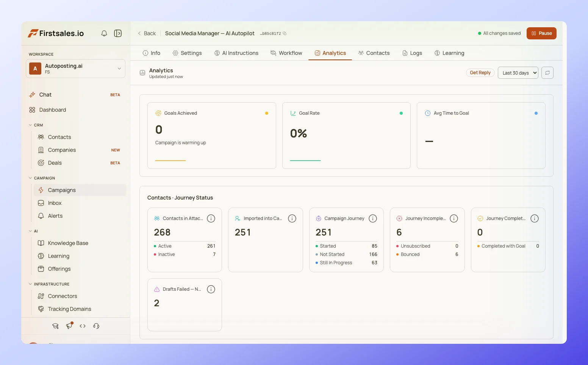Show info for Campaign Journey card
The width and height of the screenshot is (588, 365).
pyautogui.click(x=373, y=218)
